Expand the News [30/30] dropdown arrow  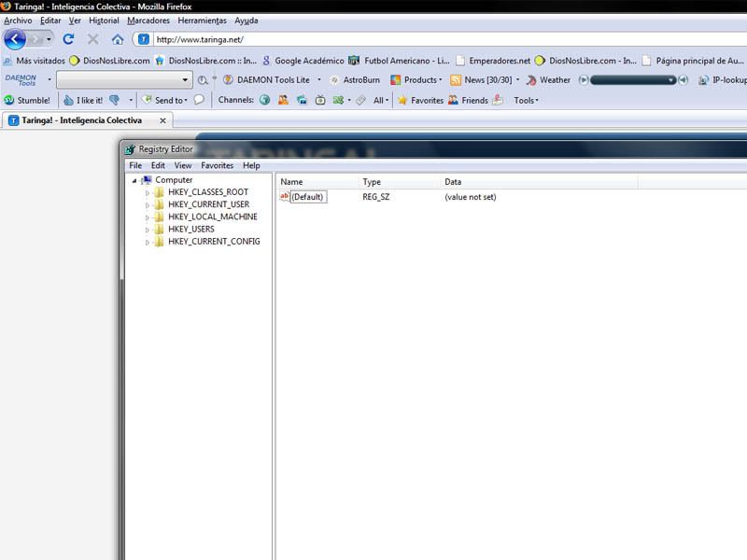click(x=518, y=80)
